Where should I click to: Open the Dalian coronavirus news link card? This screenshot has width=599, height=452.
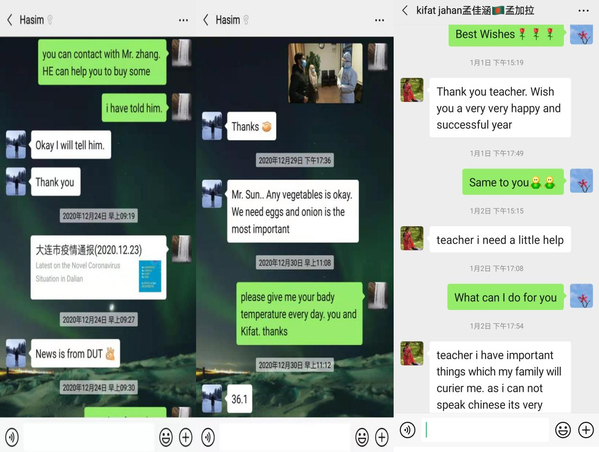pos(99,267)
